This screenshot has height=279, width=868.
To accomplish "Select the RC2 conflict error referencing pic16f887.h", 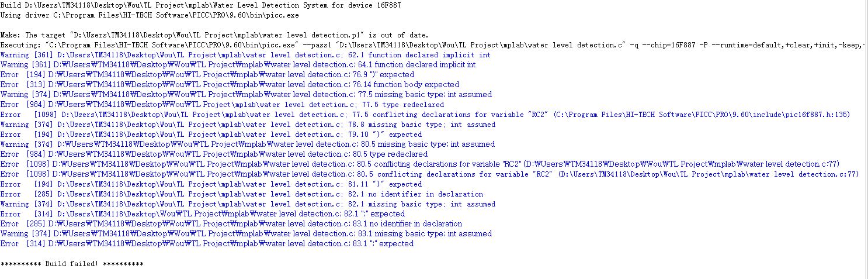I will point(425,115).
